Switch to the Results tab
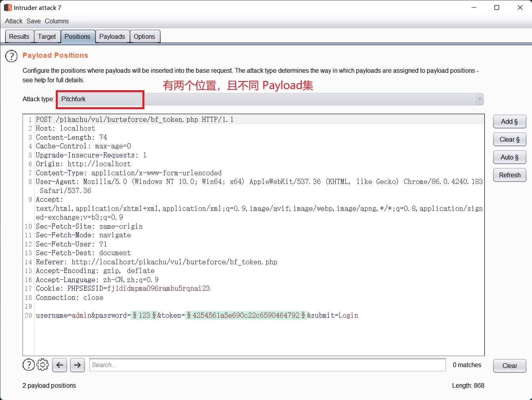532x400 pixels. (19, 36)
